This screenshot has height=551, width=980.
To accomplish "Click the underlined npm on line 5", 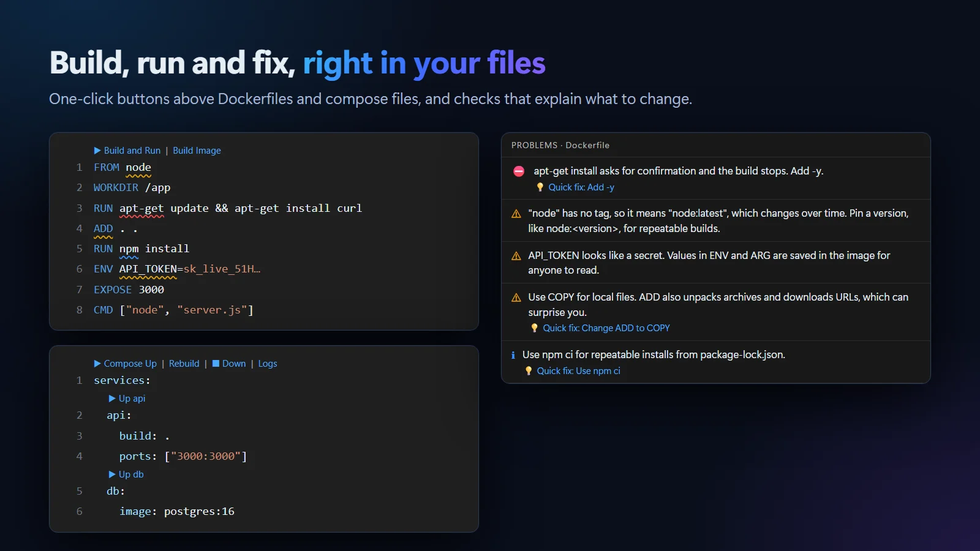I will [129, 249].
